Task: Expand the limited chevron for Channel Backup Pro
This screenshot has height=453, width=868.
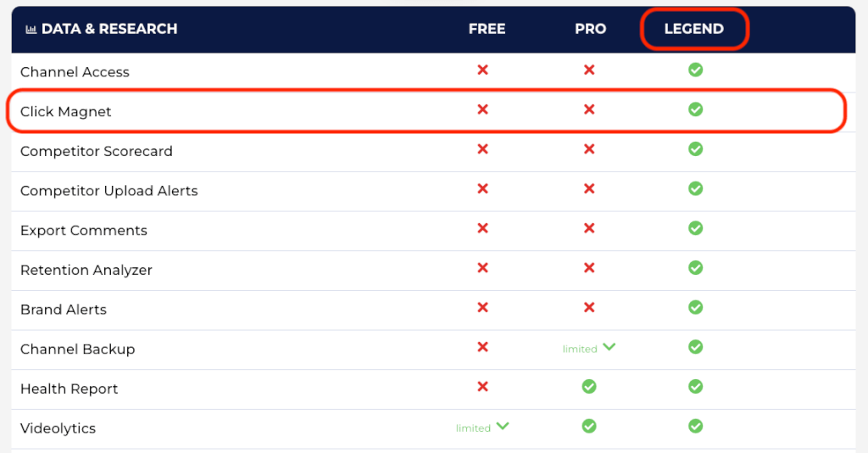Action: [x=609, y=347]
